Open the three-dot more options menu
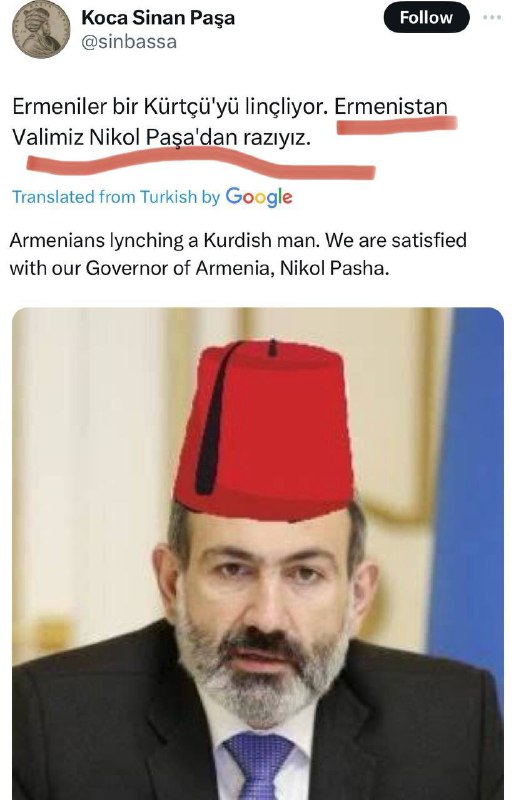Viewport: 516px width, 800px height. pos(492,17)
